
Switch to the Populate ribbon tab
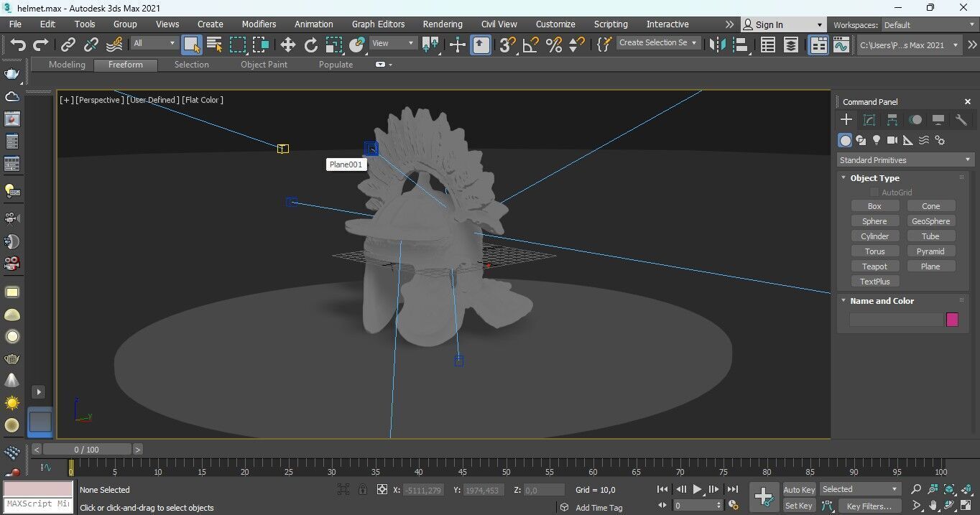[x=336, y=65]
